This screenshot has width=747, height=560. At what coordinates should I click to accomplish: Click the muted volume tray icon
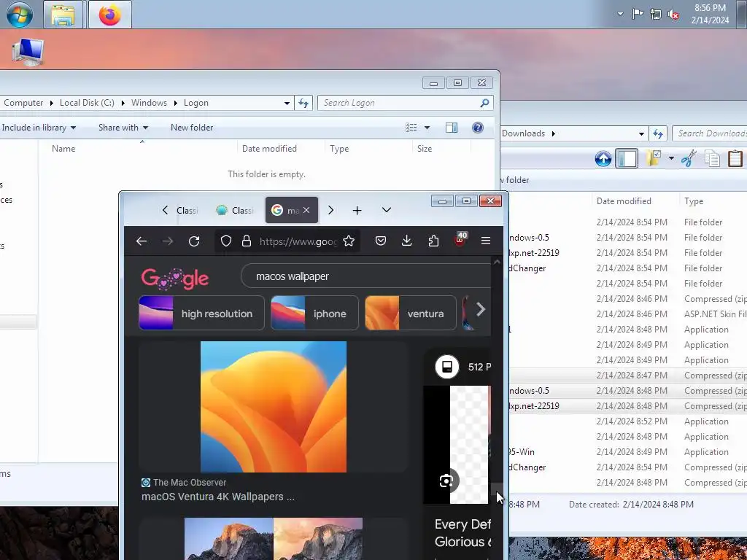coord(673,15)
